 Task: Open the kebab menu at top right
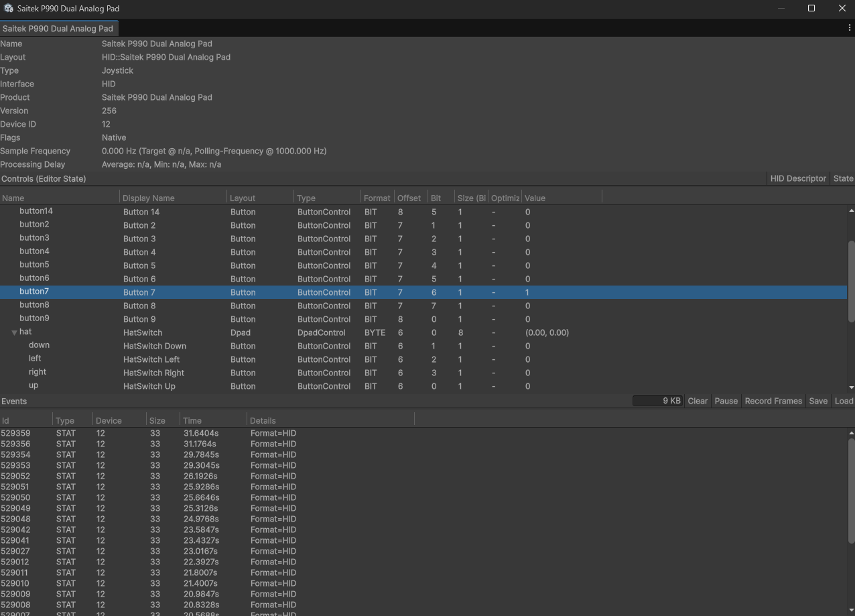849,28
